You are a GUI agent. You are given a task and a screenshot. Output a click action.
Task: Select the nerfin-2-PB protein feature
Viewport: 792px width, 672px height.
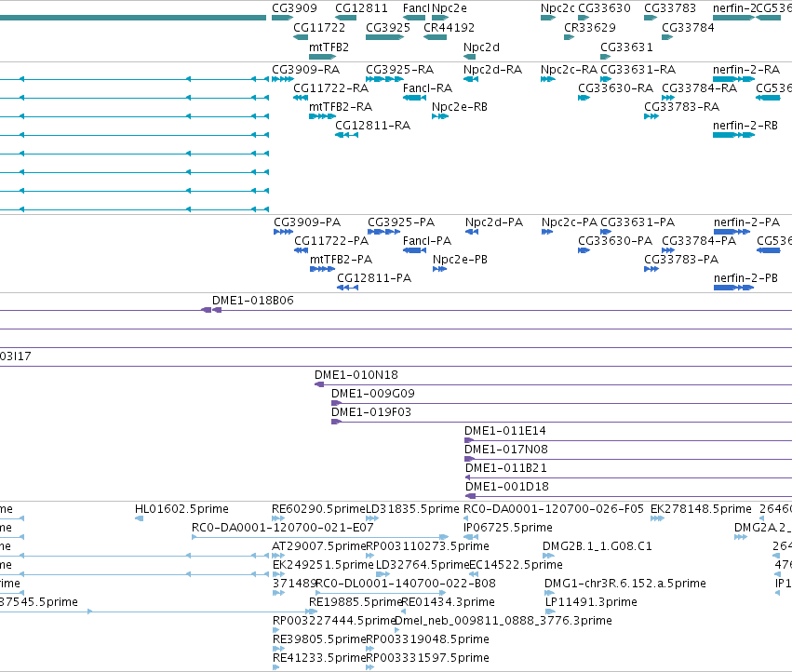tap(734, 288)
